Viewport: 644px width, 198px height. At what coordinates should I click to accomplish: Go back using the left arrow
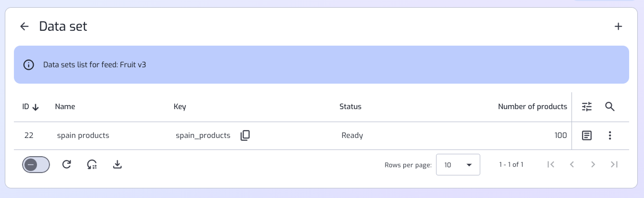click(x=24, y=26)
